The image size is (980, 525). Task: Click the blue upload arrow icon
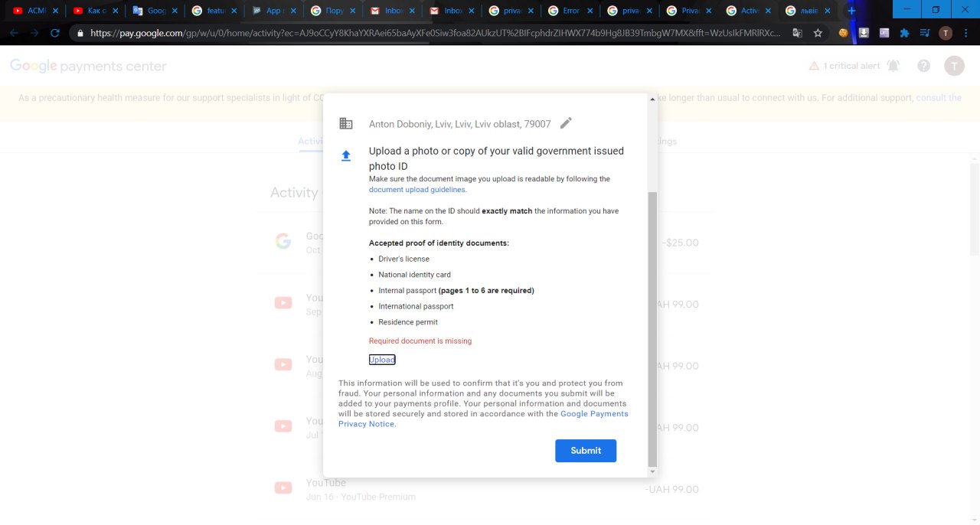(346, 156)
